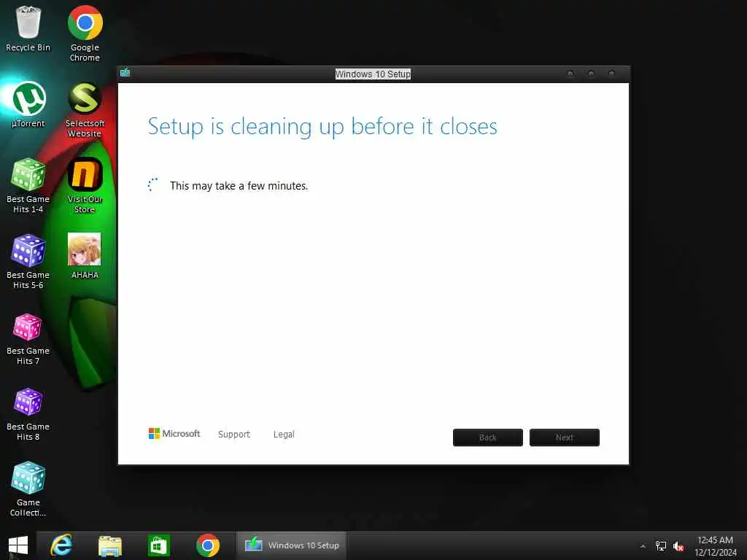Select the Best Game Hits 5-6 icon
Viewport: 747px width, 560px height.
pos(28,262)
